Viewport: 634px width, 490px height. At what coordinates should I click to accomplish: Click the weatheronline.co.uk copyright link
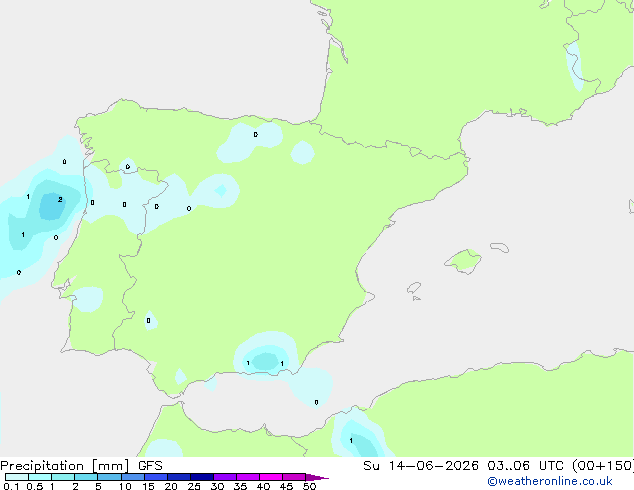click(x=550, y=481)
